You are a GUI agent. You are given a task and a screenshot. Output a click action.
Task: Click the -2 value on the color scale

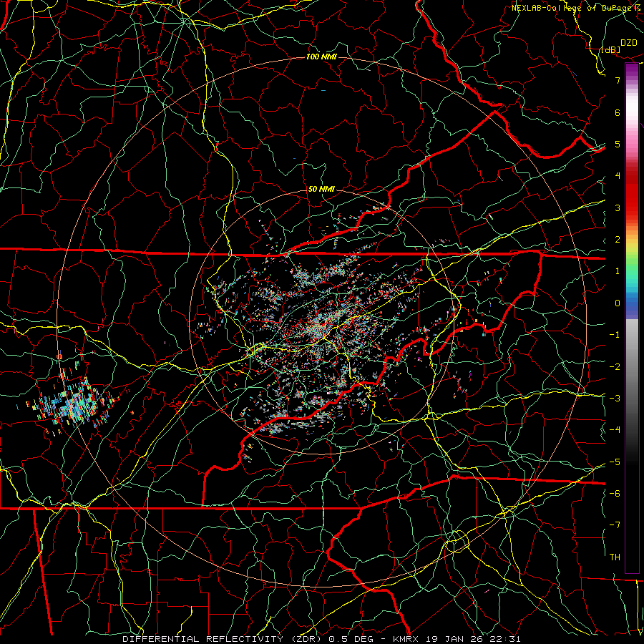(x=615, y=366)
